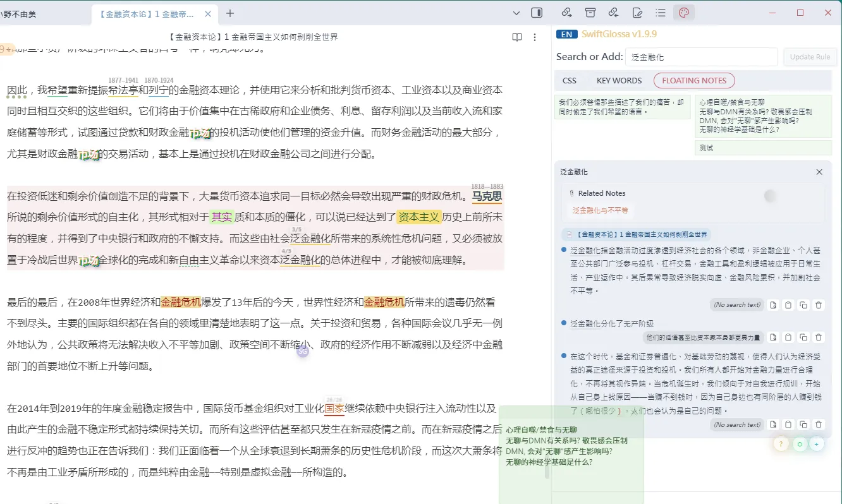The image size is (842, 504).
Task: Click search text chip 他们的话语甚至比资本家本身都更具力量
Action: (x=703, y=337)
